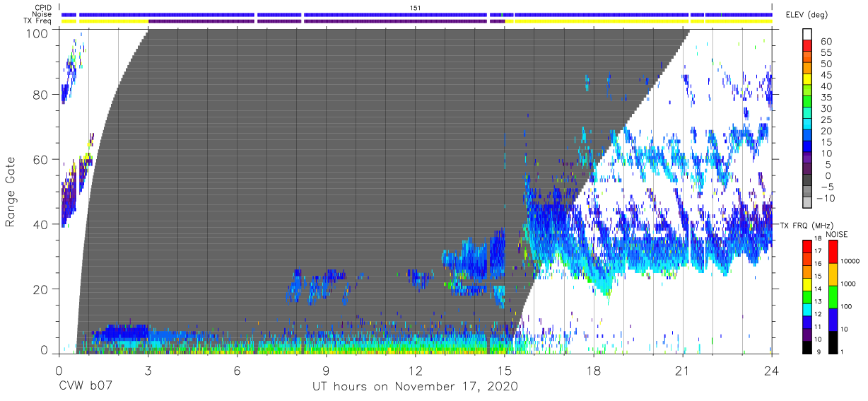Viewport: 868px width, 401px height.
Task: Click the -10 label on elevation scale
Action: (826, 198)
